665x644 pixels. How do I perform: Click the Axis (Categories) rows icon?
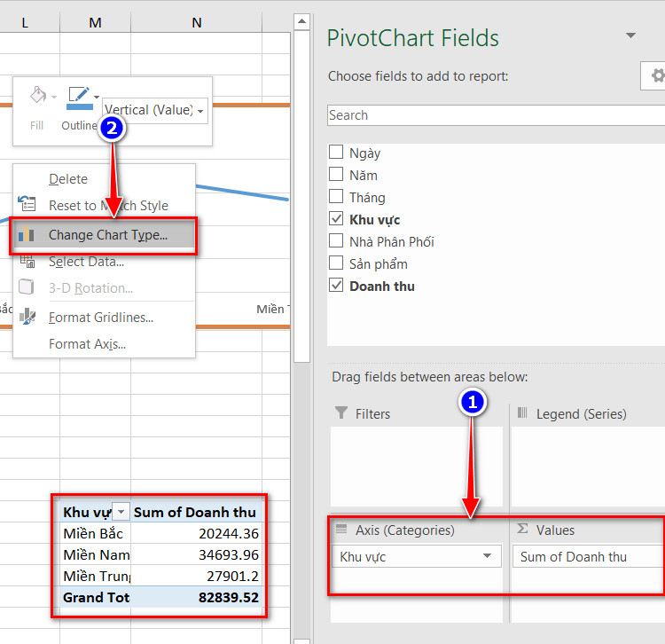pyautogui.click(x=341, y=529)
